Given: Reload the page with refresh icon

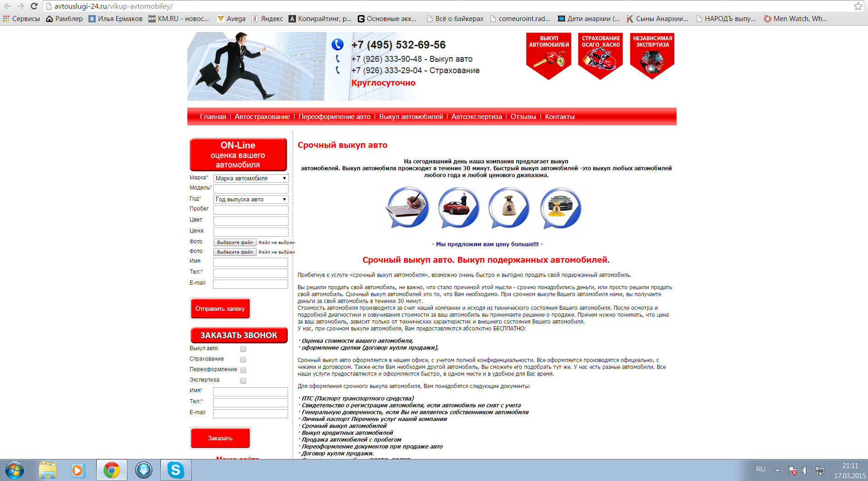Looking at the screenshot, I should tap(34, 6).
